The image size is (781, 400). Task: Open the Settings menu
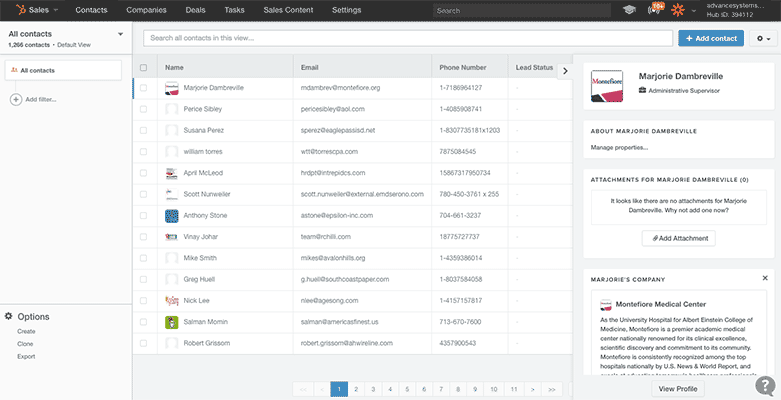[x=347, y=10]
